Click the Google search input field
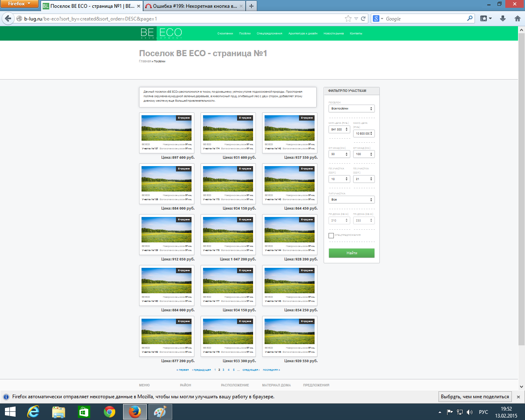525x420 pixels. [425, 18]
